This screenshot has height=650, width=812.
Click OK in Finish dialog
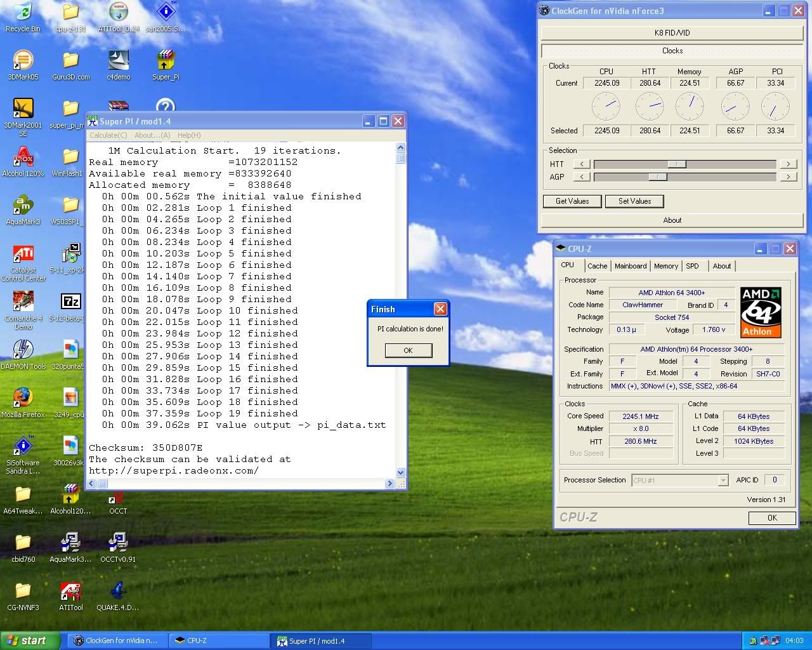[x=408, y=350]
